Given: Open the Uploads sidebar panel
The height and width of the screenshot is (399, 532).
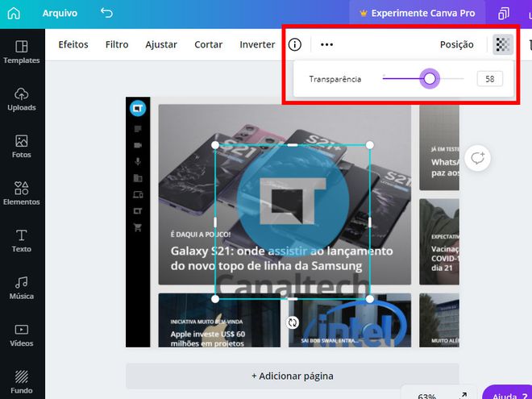Looking at the screenshot, I should 22,99.
